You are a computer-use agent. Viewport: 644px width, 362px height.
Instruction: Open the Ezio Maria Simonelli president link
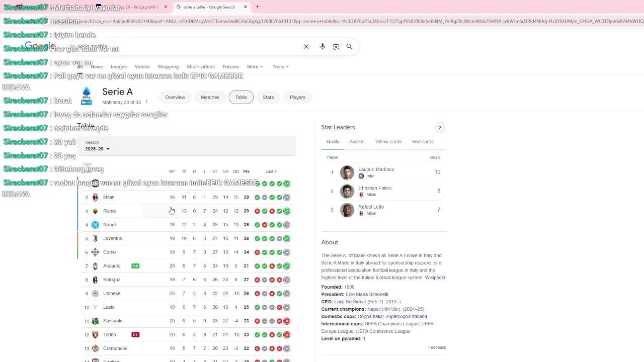(367, 295)
